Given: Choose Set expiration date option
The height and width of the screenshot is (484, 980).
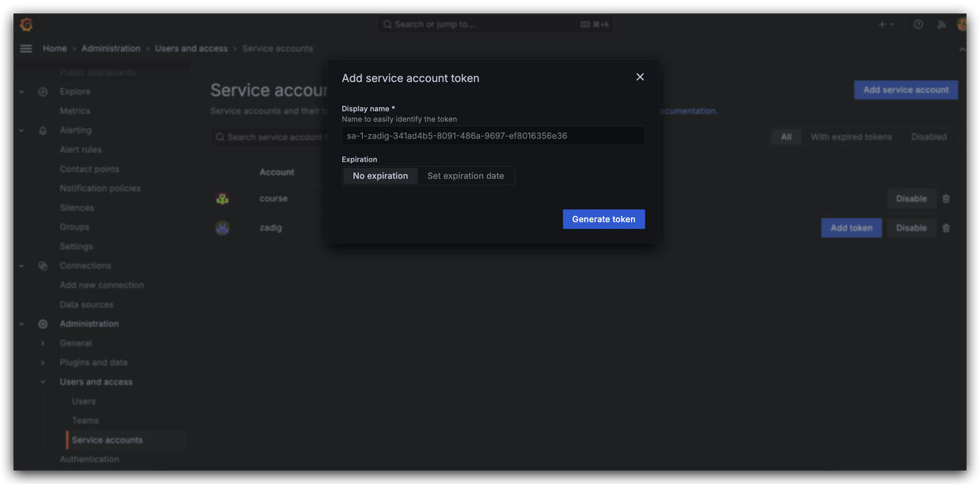Looking at the screenshot, I should click(465, 176).
